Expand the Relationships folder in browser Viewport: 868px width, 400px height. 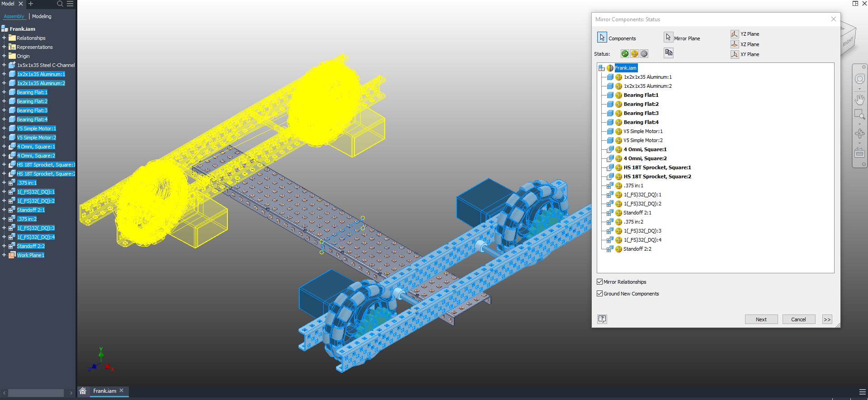click(x=4, y=38)
